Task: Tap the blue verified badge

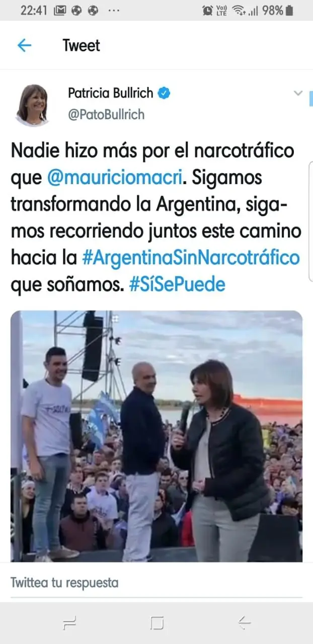Action: 165,93
